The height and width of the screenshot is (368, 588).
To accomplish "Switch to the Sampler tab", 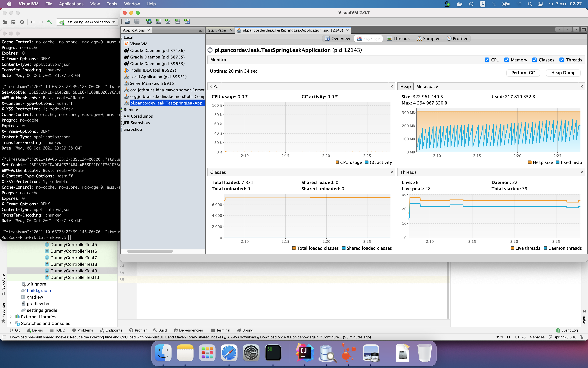I will [x=428, y=38].
